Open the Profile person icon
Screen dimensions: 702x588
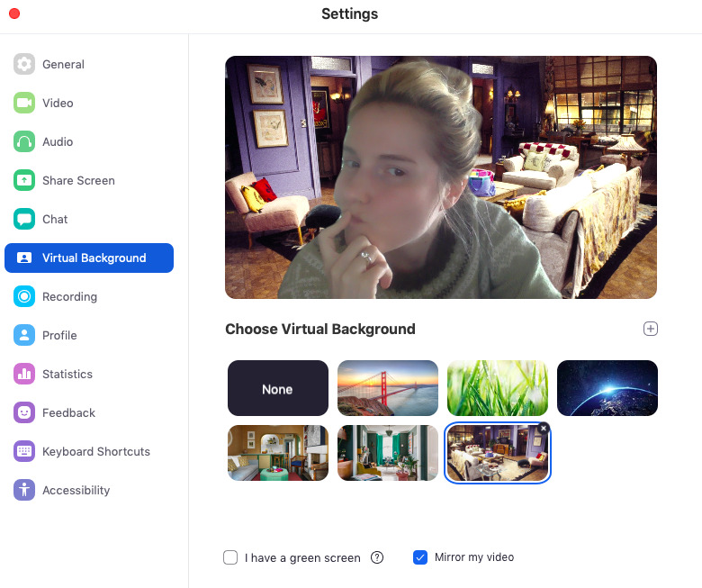point(24,335)
